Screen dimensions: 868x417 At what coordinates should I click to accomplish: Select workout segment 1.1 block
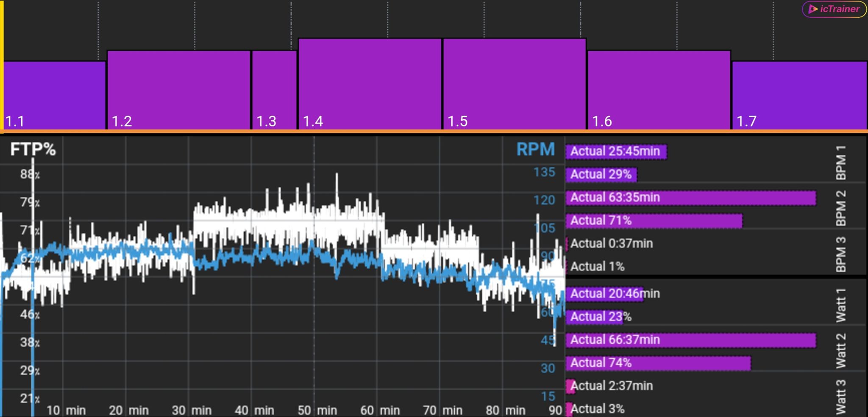(x=54, y=95)
